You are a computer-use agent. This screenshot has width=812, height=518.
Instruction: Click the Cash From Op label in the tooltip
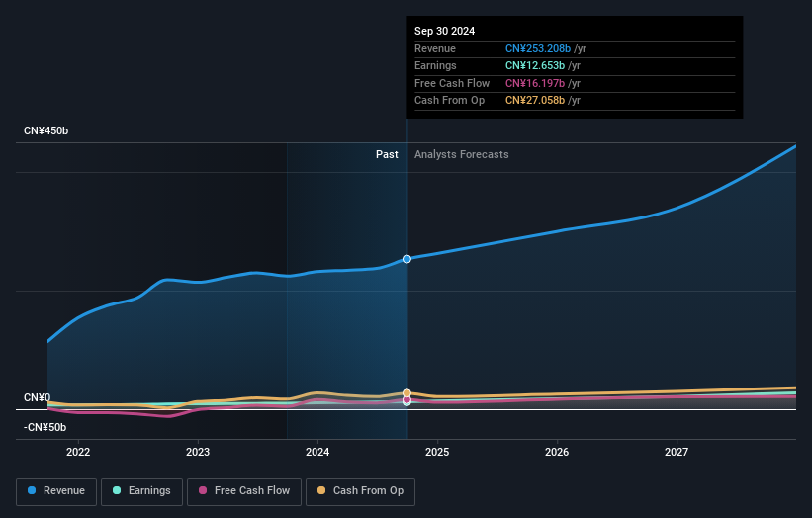pos(449,101)
